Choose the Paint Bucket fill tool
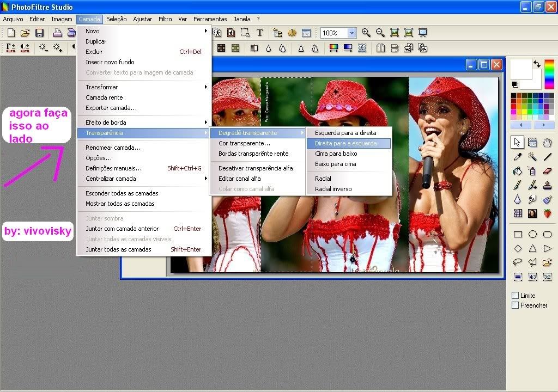 click(518, 171)
